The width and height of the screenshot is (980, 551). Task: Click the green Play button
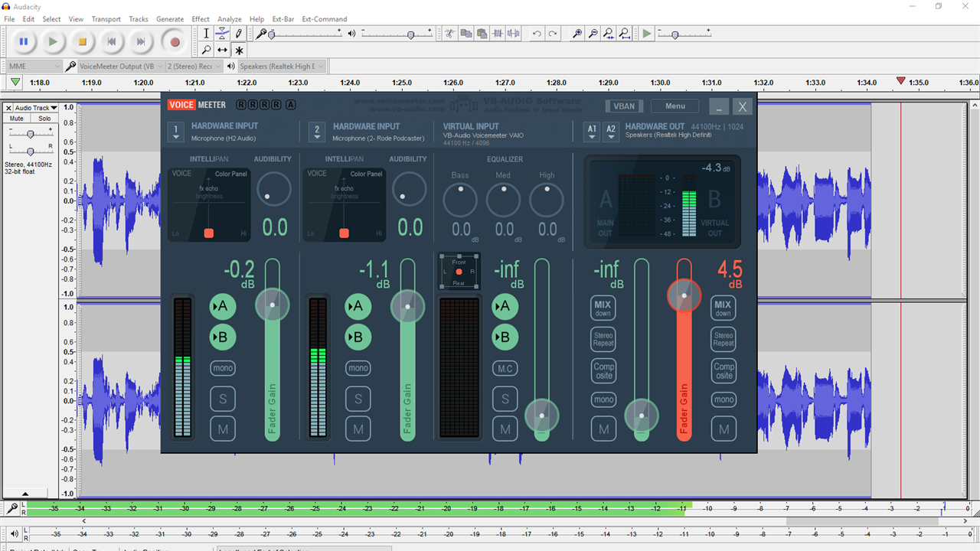point(53,42)
